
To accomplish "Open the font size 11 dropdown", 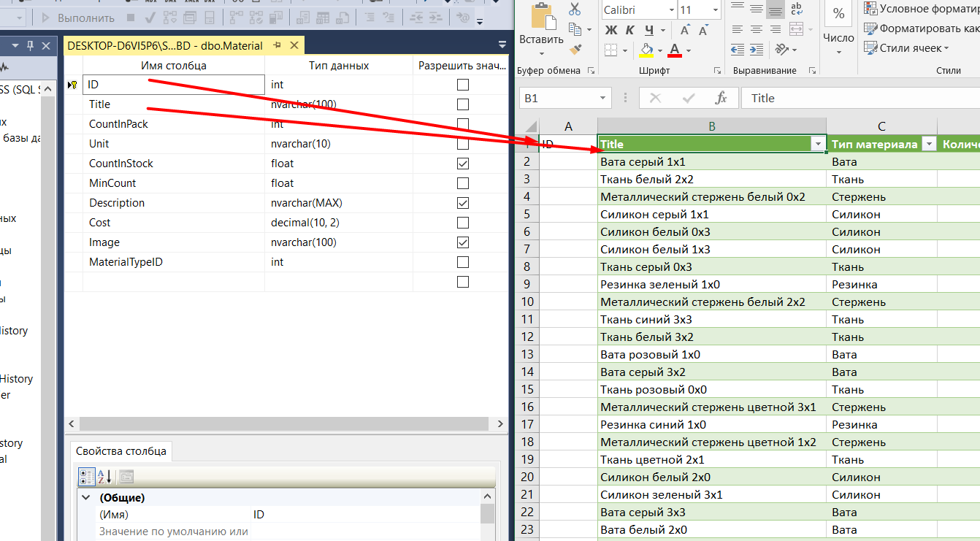I will tap(716, 10).
